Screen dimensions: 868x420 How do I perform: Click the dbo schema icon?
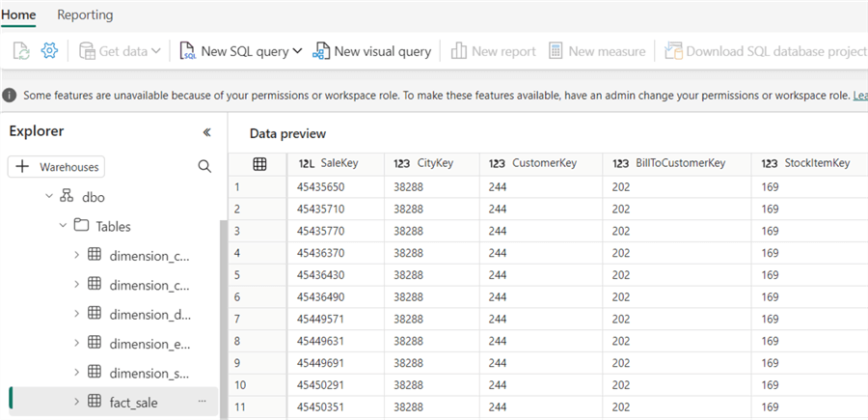[x=67, y=196]
